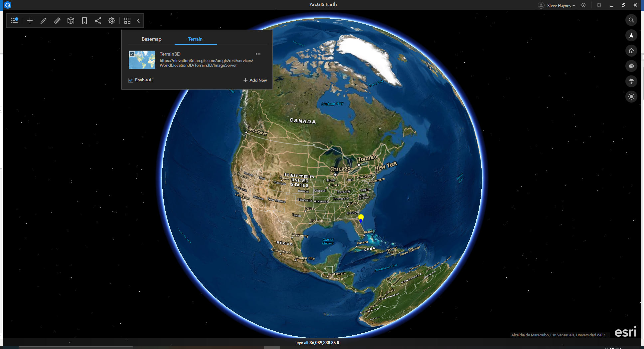Click the CANADA label on the globe
The width and height of the screenshot is (644, 349).
[x=303, y=121]
